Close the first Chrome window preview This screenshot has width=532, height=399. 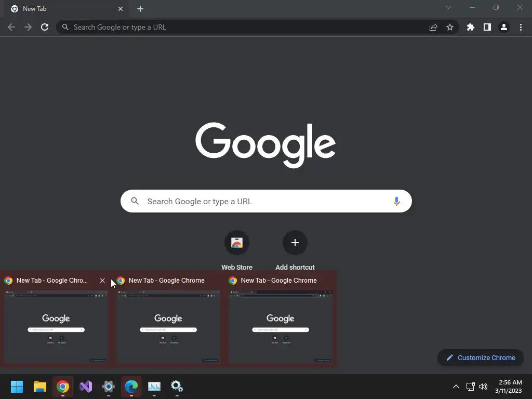click(102, 280)
